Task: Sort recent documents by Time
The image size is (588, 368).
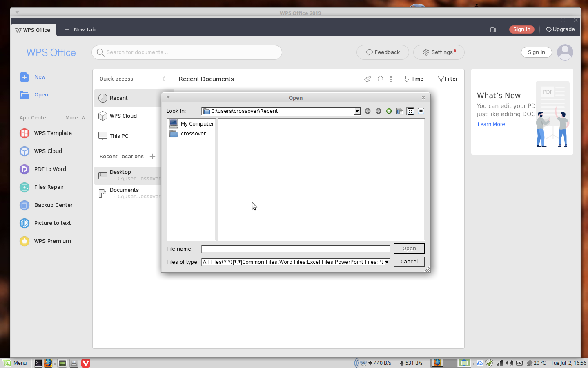Action: (414, 79)
